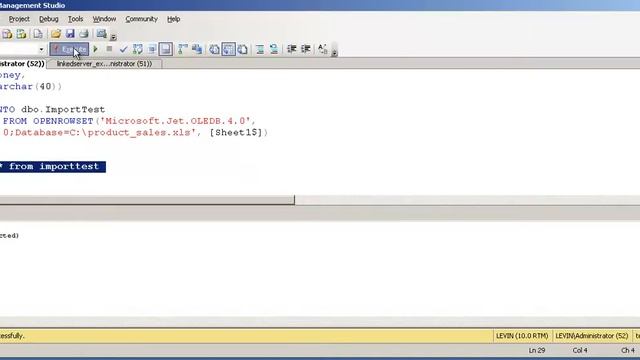Open the Help menu
Image resolution: width=640 pixels, height=360 pixels.
[x=173, y=19]
